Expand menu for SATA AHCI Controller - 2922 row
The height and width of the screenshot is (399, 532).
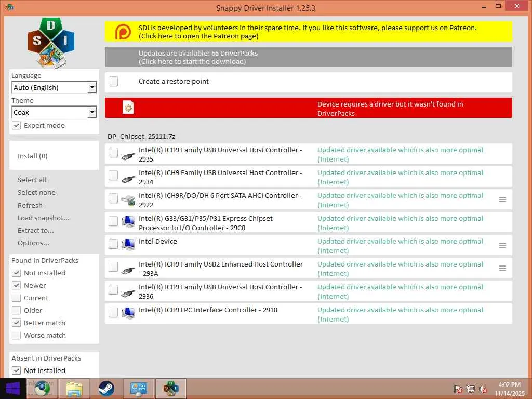[502, 200]
